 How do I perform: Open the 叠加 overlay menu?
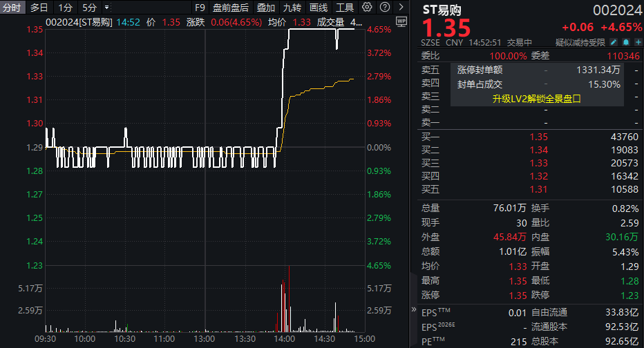[265, 8]
